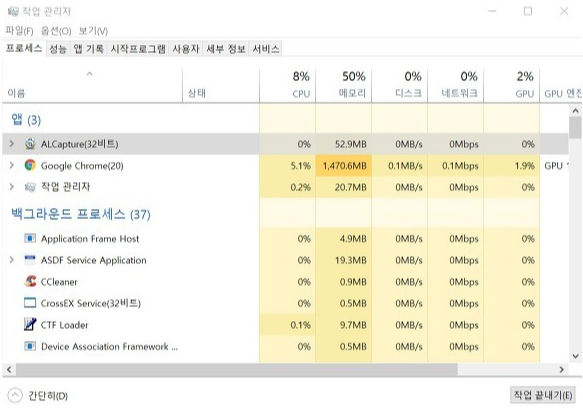The height and width of the screenshot is (412, 583).
Task: Expand the ASDF Service Application group
Action: coord(12,260)
